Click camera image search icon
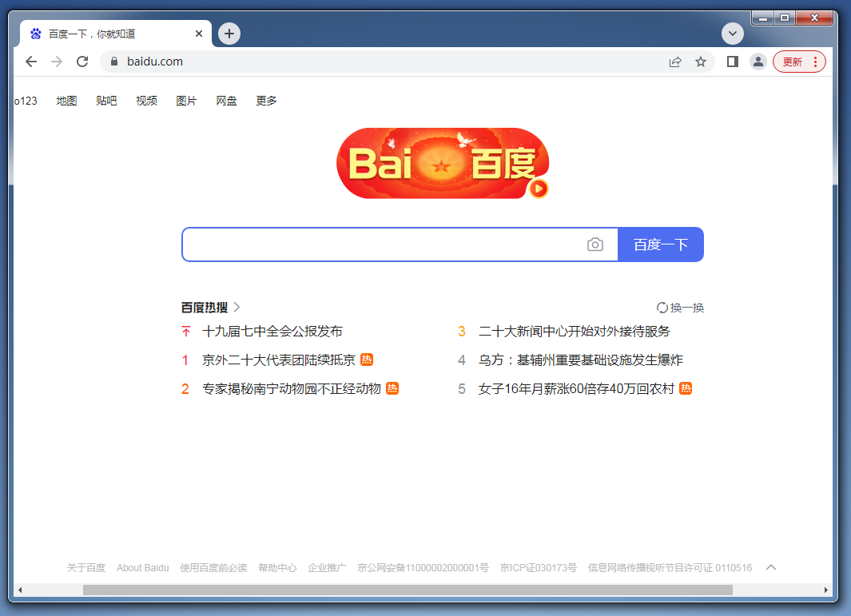The width and height of the screenshot is (851, 616). tap(595, 244)
